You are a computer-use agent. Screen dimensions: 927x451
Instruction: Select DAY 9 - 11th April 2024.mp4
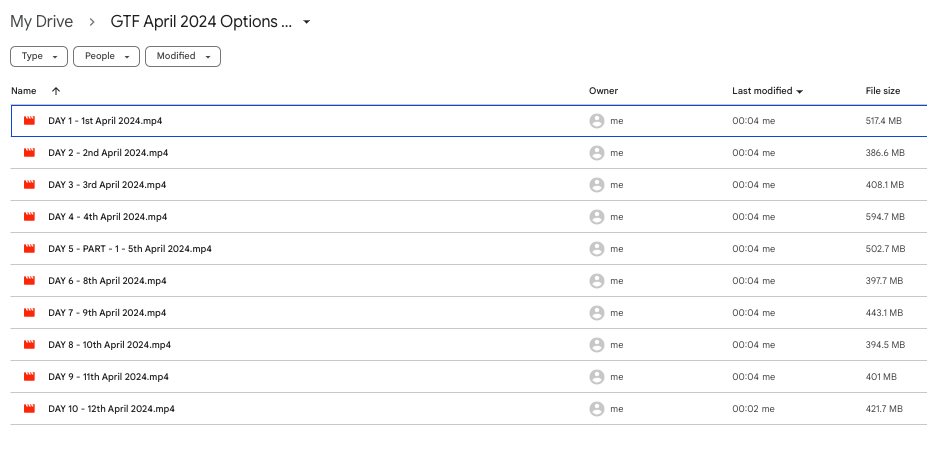[x=108, y=377]
